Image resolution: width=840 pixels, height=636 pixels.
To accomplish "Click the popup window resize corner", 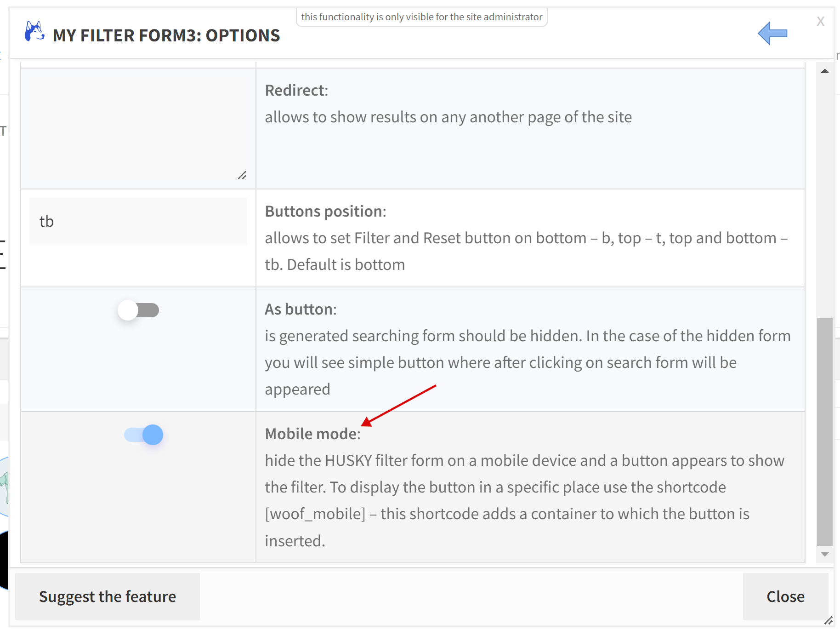I will (829, 620).
